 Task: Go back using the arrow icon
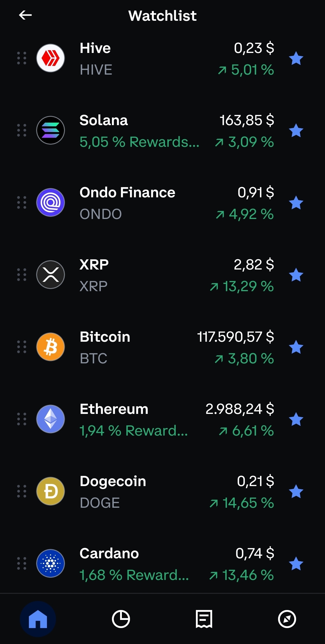pyautogui.click(x=25, y=15)
